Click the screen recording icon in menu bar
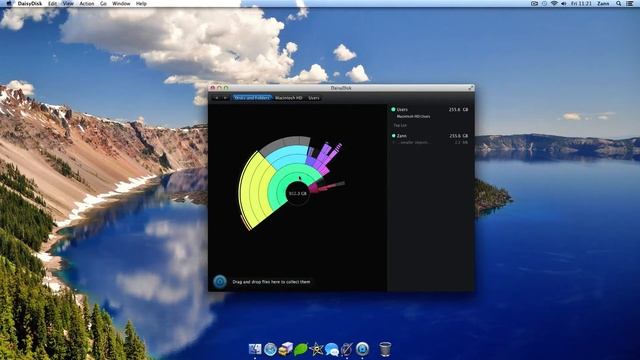The image size is (640, 360). coord(534,3)
